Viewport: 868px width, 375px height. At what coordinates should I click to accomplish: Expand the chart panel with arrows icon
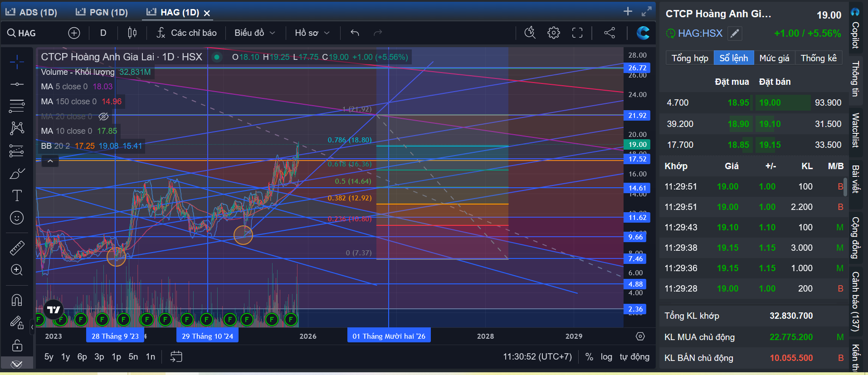click(647, 11)
